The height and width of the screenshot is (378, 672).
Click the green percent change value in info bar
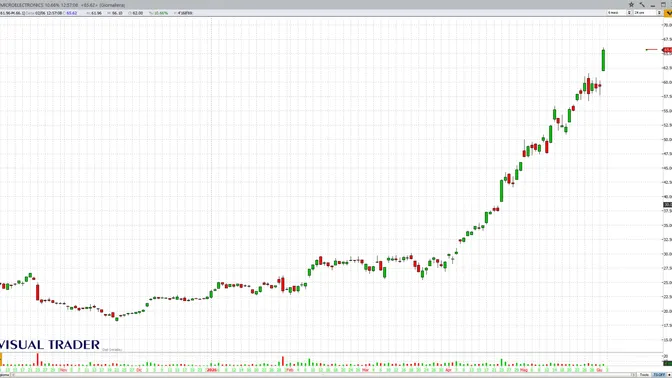click(x=161, y=13)
